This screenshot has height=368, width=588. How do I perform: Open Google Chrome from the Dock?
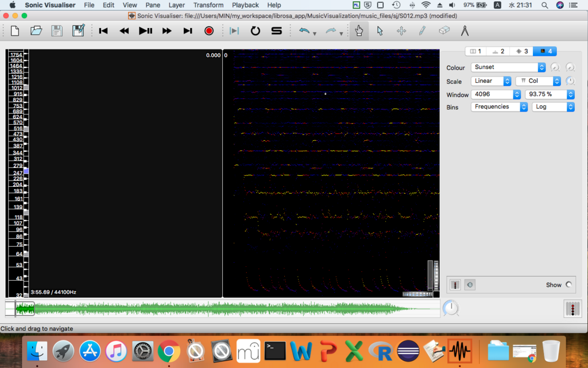pos(169,351)
